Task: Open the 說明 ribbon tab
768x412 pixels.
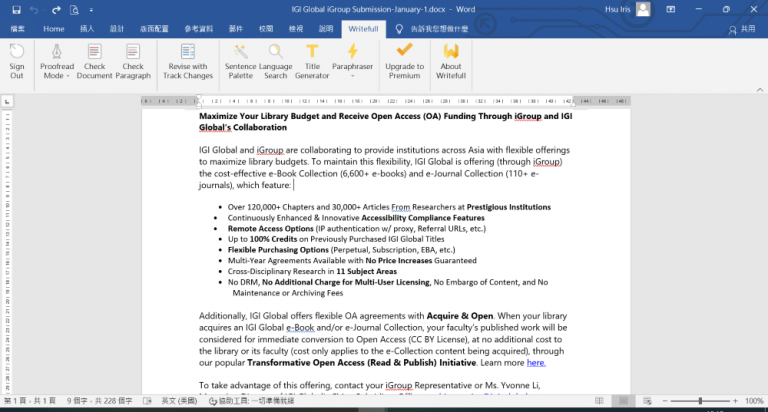Action: click(326, 29)
